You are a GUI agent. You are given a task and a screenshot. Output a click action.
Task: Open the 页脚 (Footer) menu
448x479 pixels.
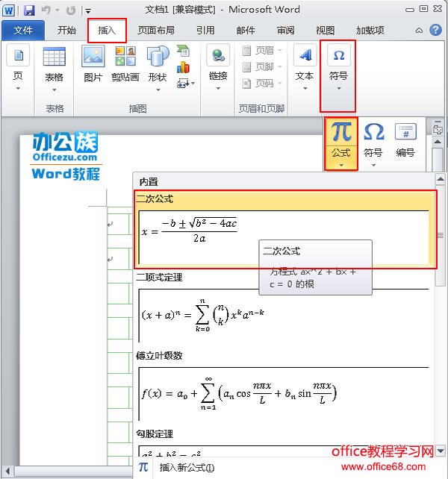coord(262,66)
